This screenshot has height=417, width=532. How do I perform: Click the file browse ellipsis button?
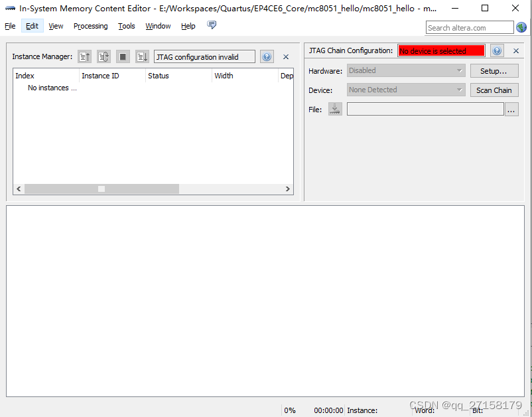pyautogui.click(x=511, y=110)
